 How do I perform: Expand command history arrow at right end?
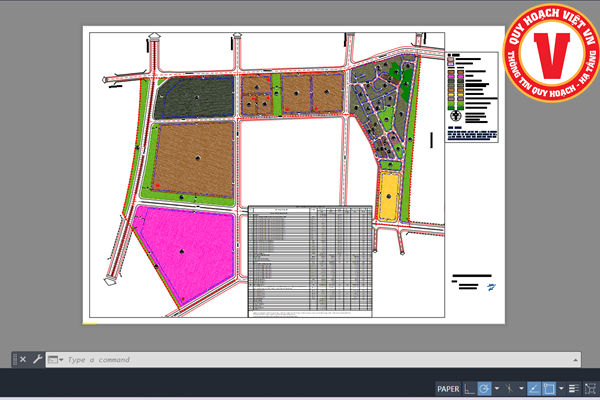[573, 358]
